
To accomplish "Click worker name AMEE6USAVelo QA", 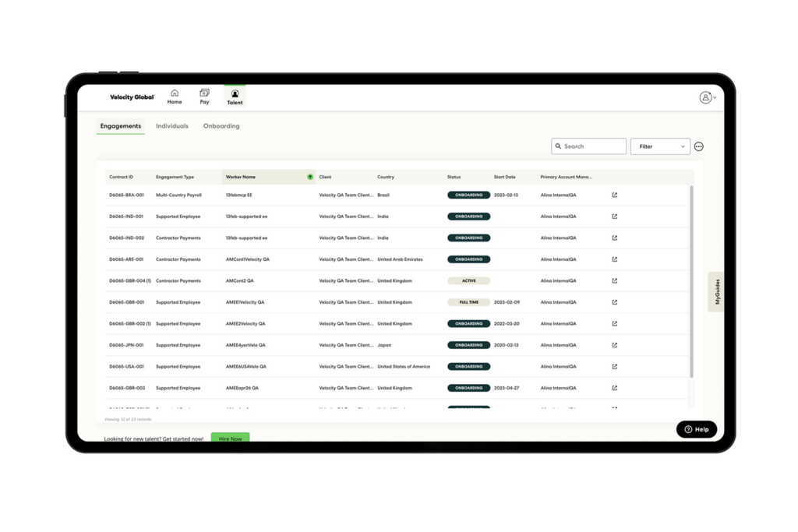I will 245,366.
